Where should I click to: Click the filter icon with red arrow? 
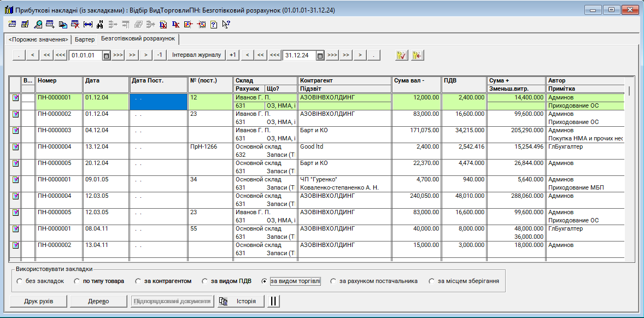[x=418, y=55]
